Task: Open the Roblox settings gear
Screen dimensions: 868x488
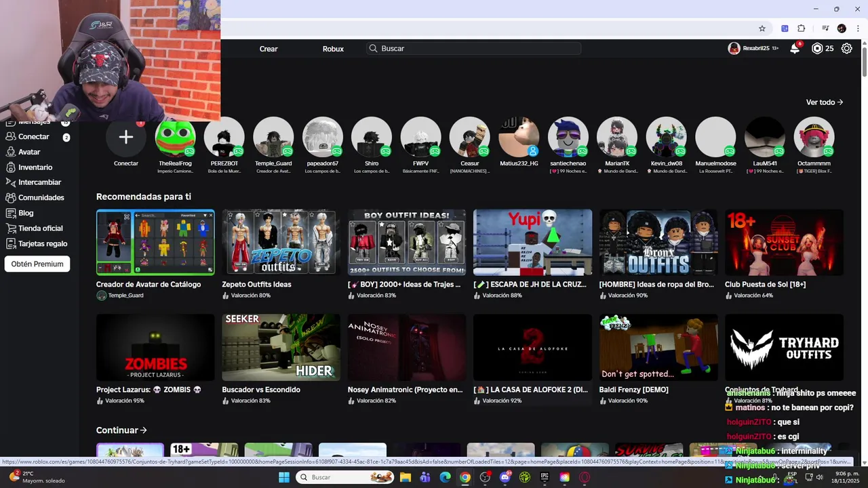Action: point(847,48)
